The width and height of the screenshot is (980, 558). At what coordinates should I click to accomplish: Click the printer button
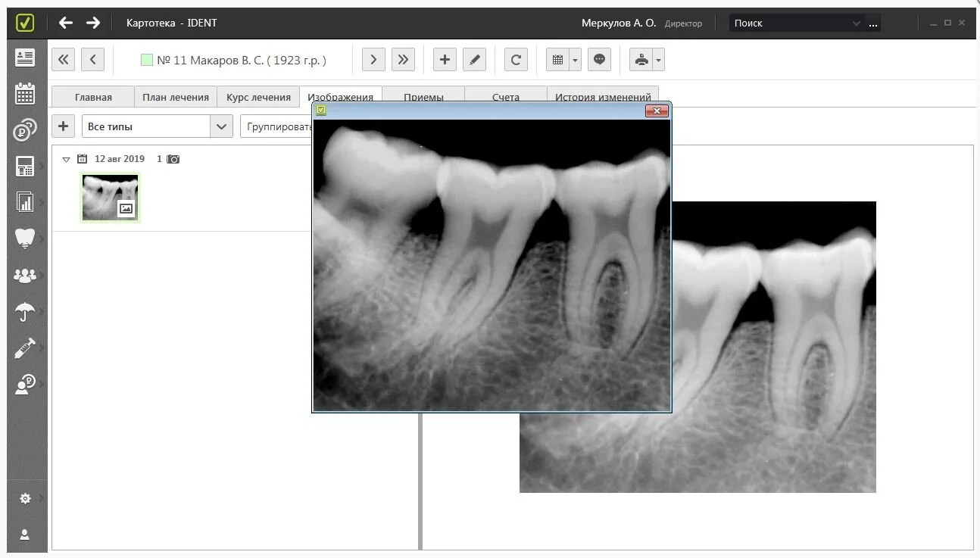pos(641,60)
